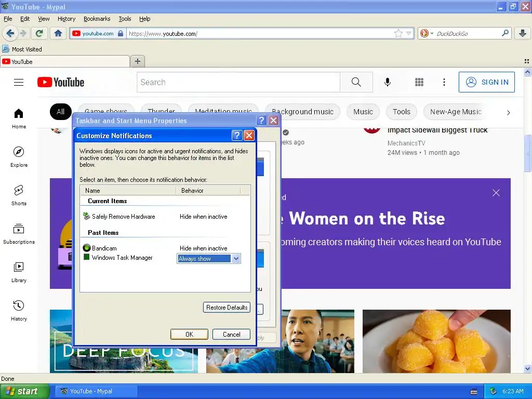The height and width of the screenshot is (399, 532).
Task: Open the Edit menu
Action: point(25,19)
